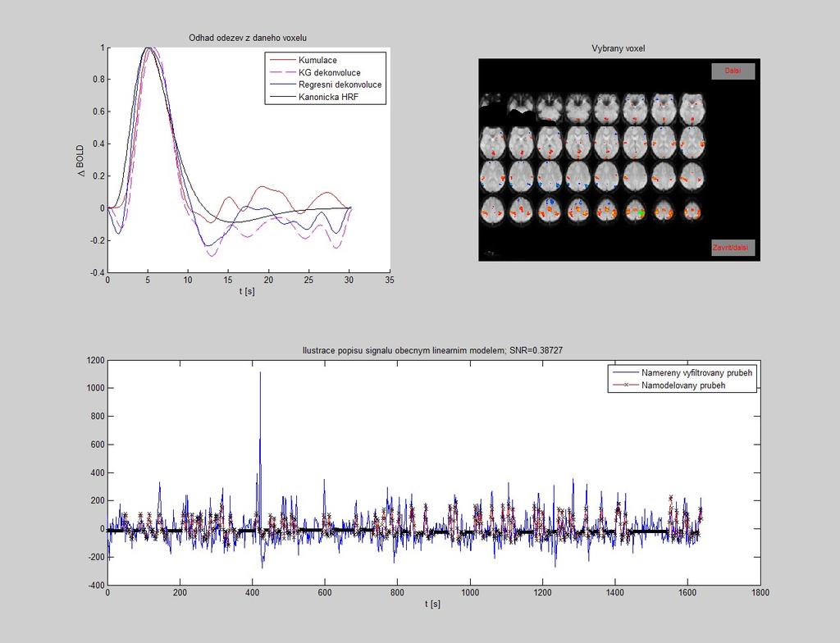Click the t [s] label under the signal plot

(433, 604)
